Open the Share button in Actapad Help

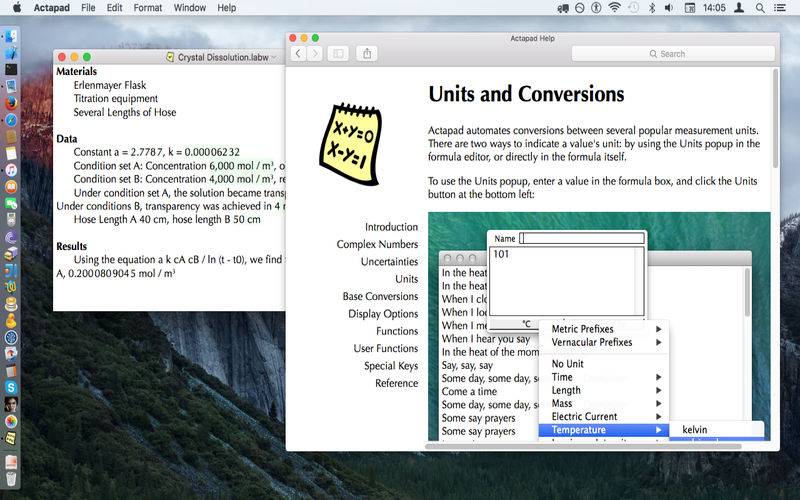[367, 54]
